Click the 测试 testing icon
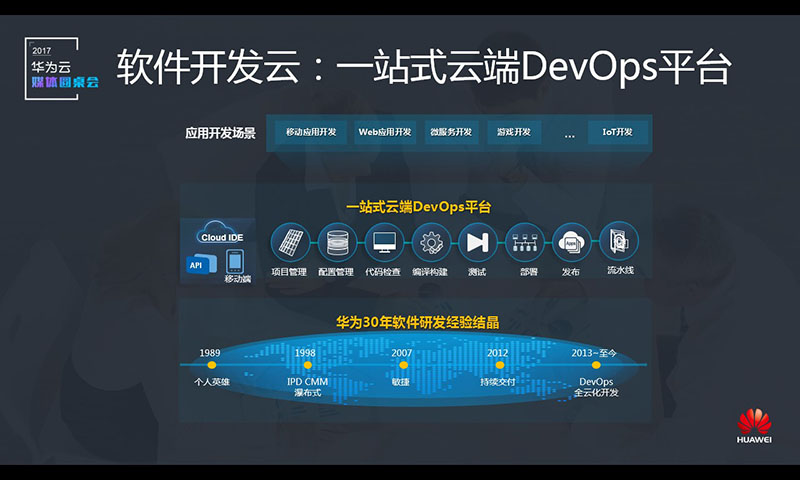The height and width of the screenshot is (480, 800). [477, 243]
